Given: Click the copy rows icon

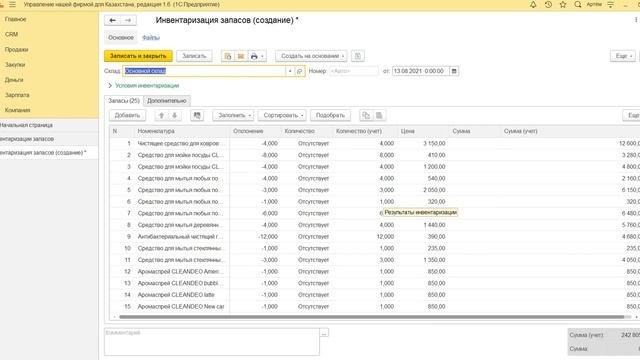Looking at the screenshot, I should point(366,116).
